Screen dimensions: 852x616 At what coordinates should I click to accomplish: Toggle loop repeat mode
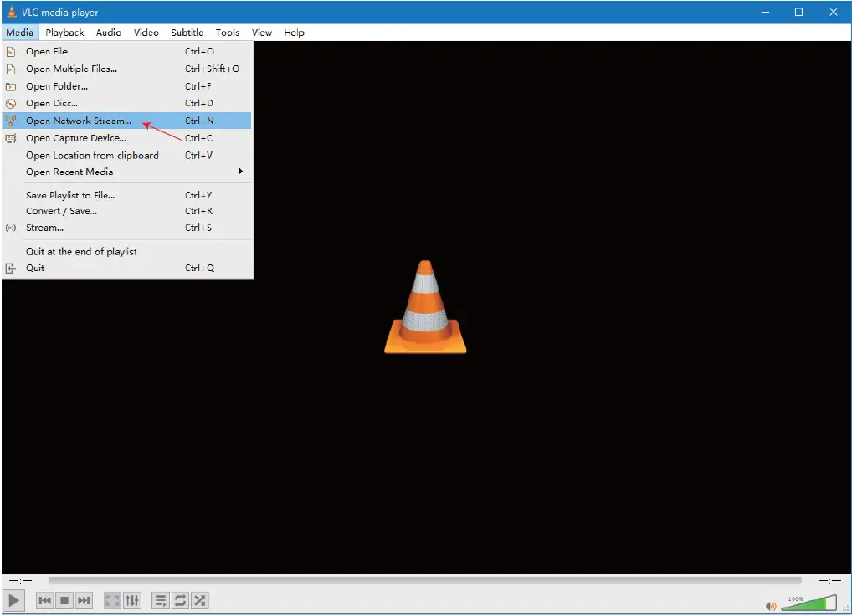(x=180, y=600)
